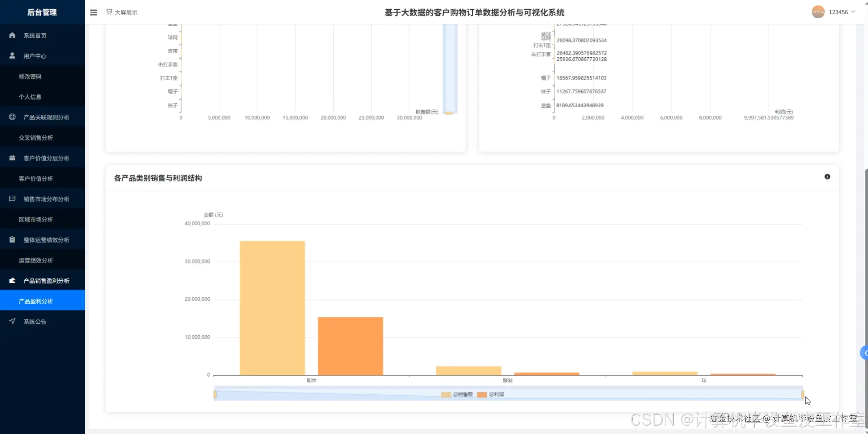Click the 整体运营绩效分析 clipboard icon
This screenshot has height=434, width=868.
(x=12, y=240)
